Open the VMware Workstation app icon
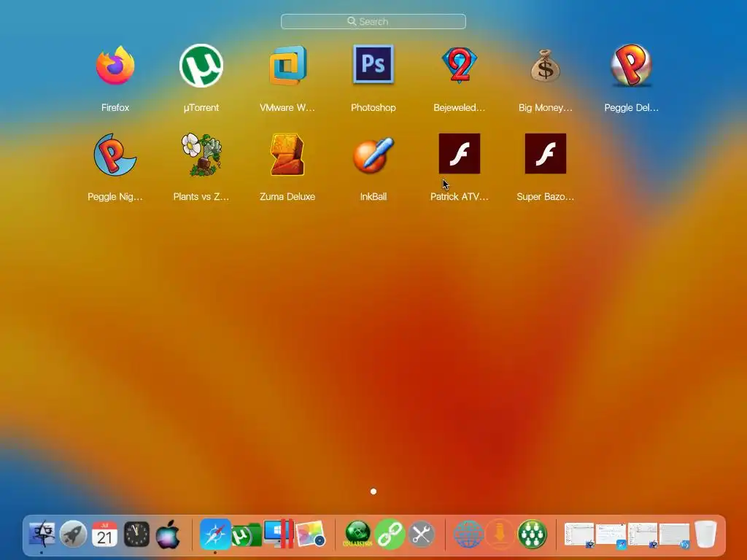 click(287, 65)
